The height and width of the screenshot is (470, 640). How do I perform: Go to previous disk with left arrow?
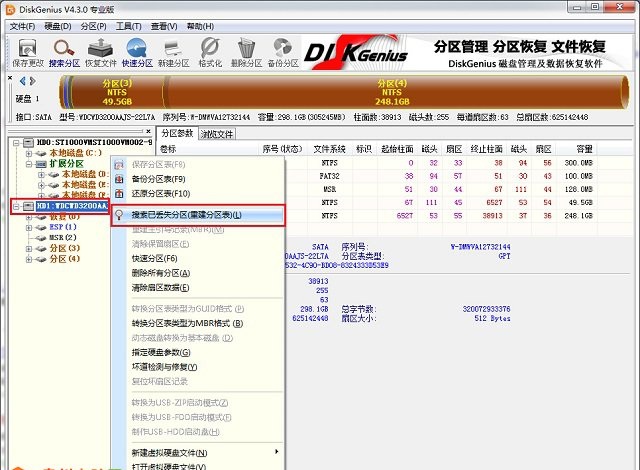[23, 81]
